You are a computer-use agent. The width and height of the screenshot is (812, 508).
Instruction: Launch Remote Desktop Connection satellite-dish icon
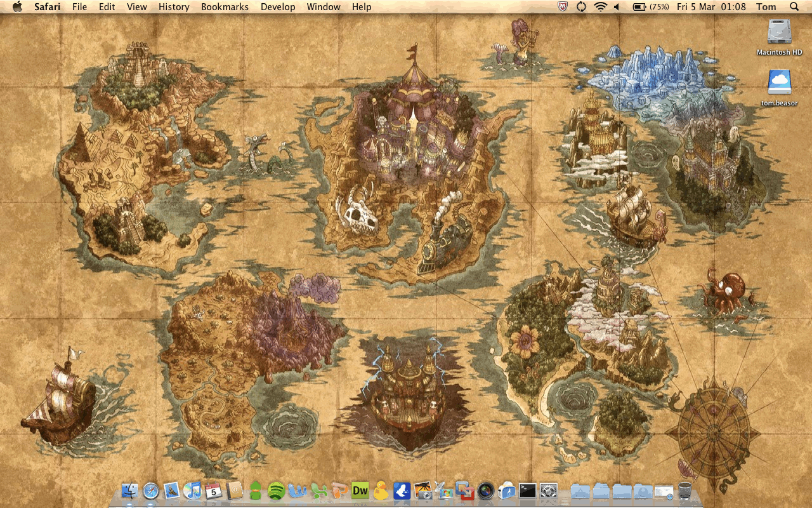click(443, 490)
